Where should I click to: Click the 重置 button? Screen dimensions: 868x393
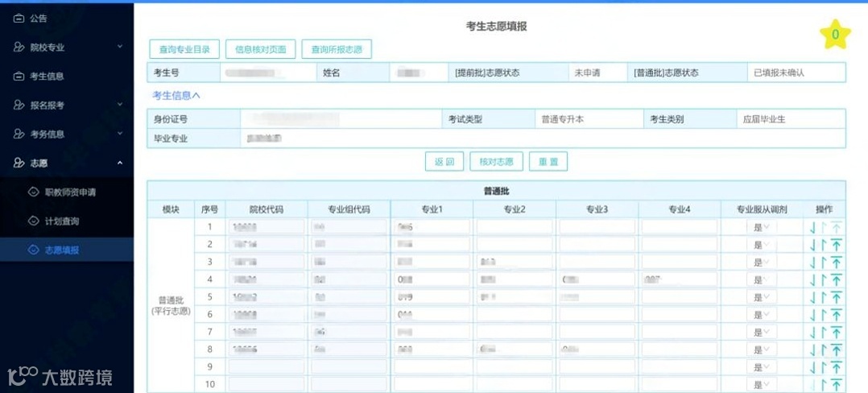pyautogui.click(x=548, y=162)
